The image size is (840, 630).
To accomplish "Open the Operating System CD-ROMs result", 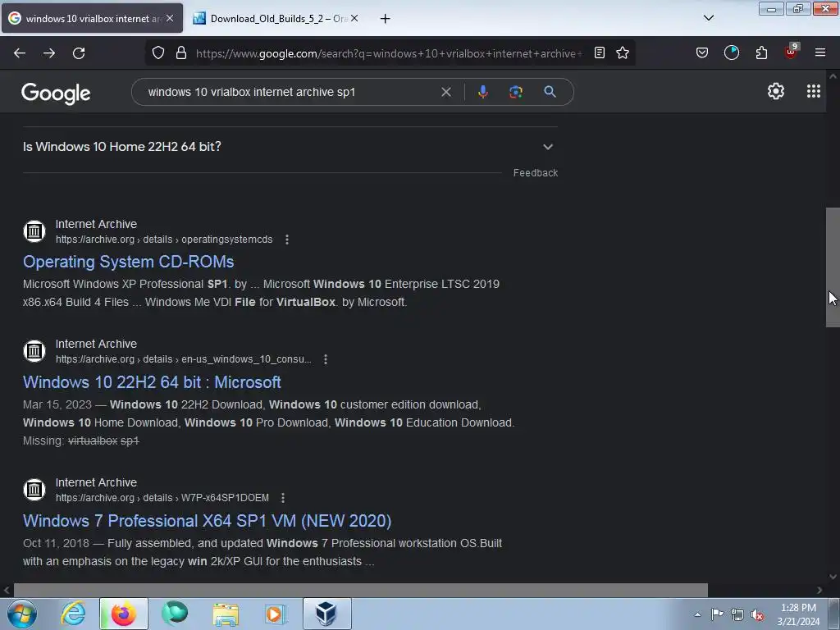I will click(x=129, y=262).
